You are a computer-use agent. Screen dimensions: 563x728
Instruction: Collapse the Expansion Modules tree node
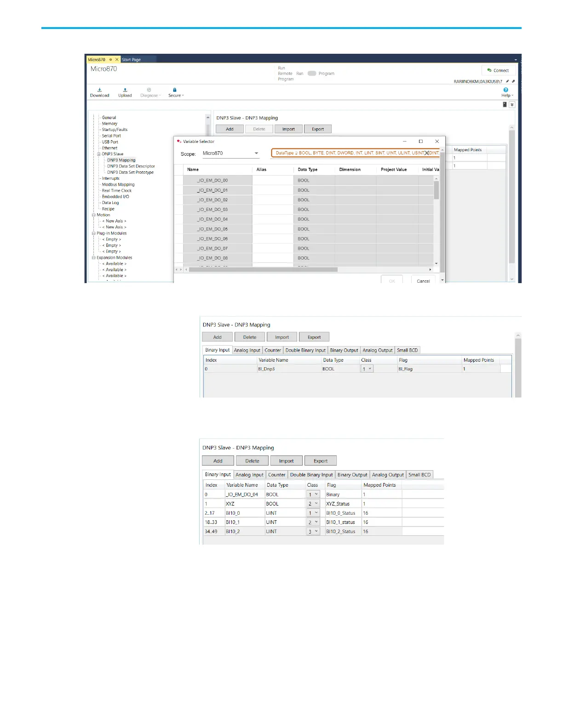(x=93, y=257)
